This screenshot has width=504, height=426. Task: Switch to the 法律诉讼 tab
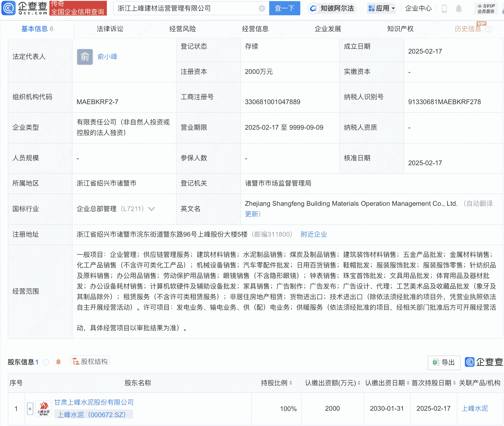[x=109, y=29]
